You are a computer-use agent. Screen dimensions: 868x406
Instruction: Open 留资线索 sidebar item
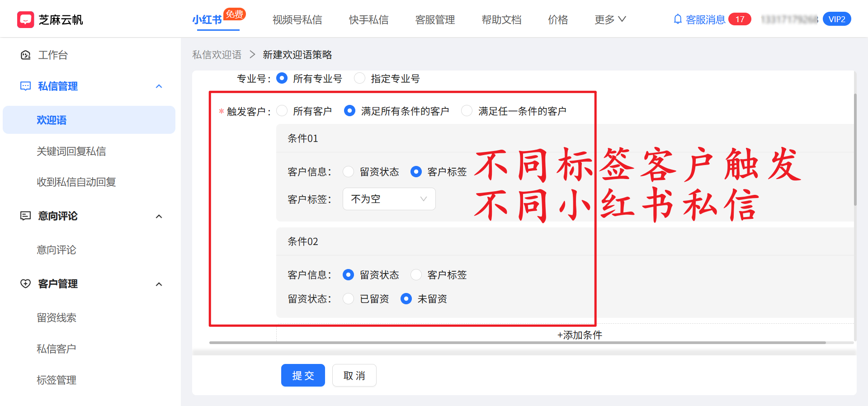click(x=56, y=317)
